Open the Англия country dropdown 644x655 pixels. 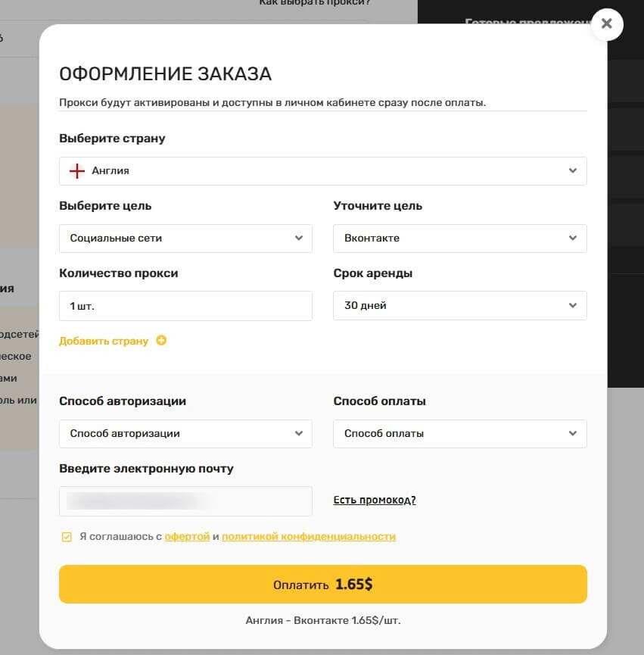tap(323, 171)
